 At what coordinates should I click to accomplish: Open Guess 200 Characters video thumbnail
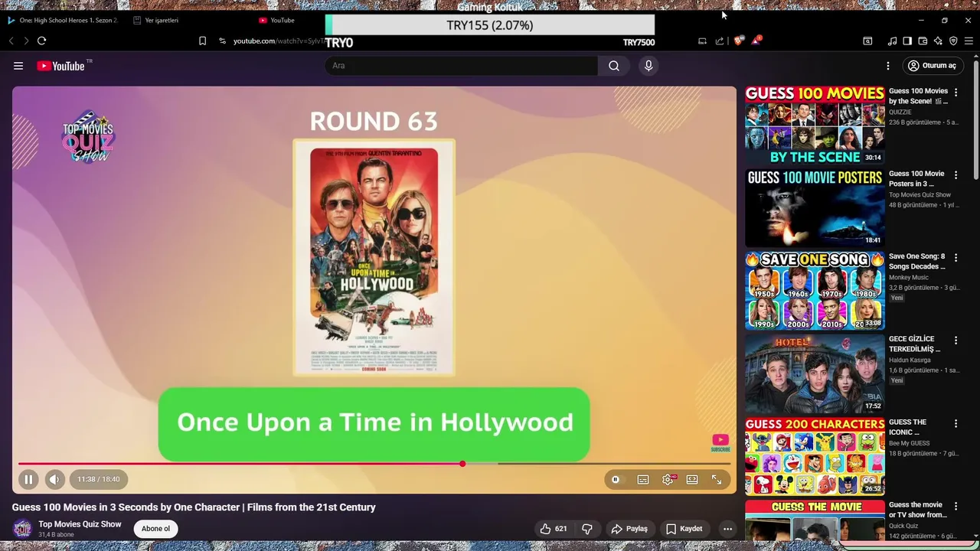click(815, 457)
